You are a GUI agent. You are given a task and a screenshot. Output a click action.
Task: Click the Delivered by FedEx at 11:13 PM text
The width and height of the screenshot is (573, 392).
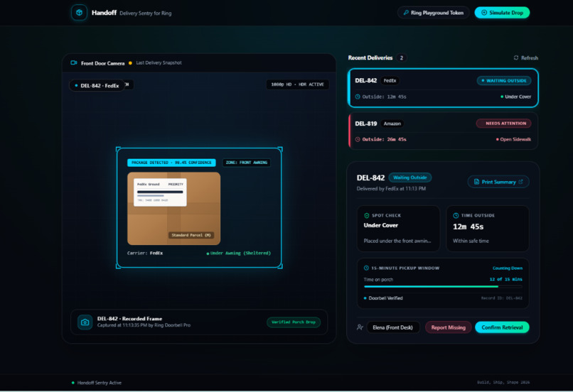point(391,189)
